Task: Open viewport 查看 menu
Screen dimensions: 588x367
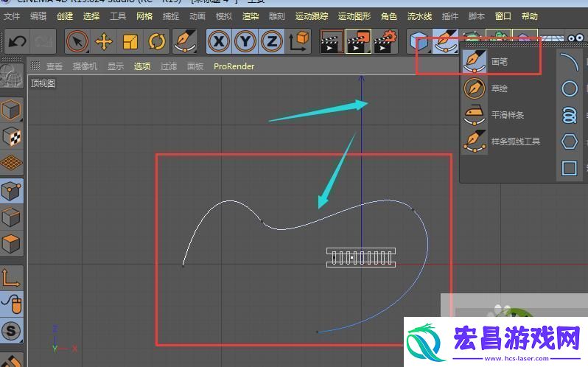Action: point(55,66)
